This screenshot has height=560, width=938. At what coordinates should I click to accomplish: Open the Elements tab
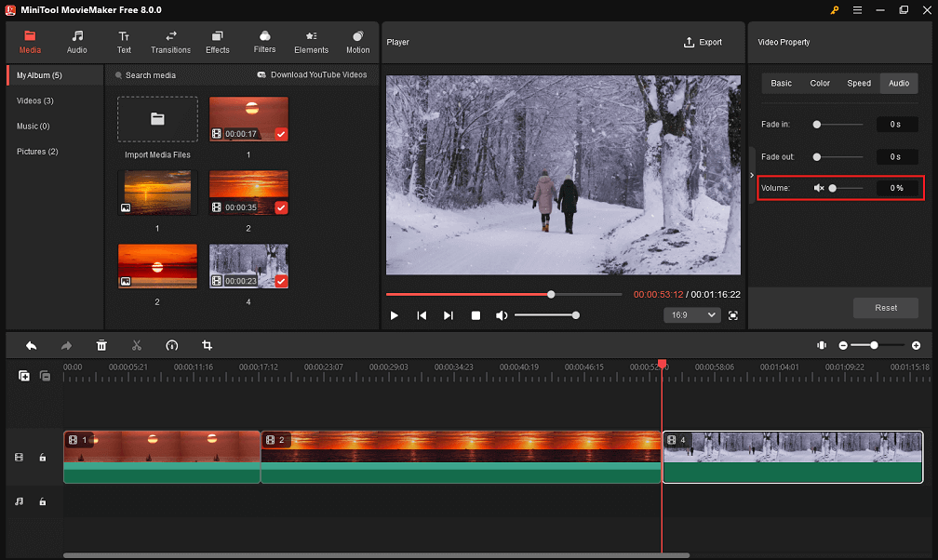[311, 43]
